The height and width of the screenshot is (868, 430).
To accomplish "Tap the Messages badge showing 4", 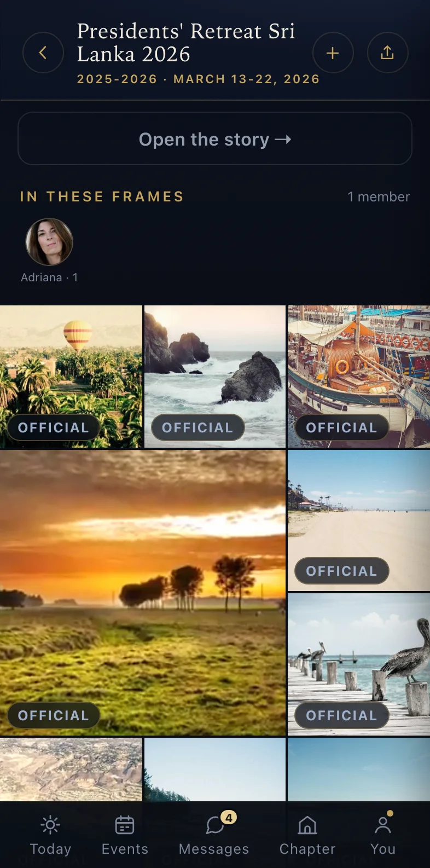I will (x=229, y=818).
